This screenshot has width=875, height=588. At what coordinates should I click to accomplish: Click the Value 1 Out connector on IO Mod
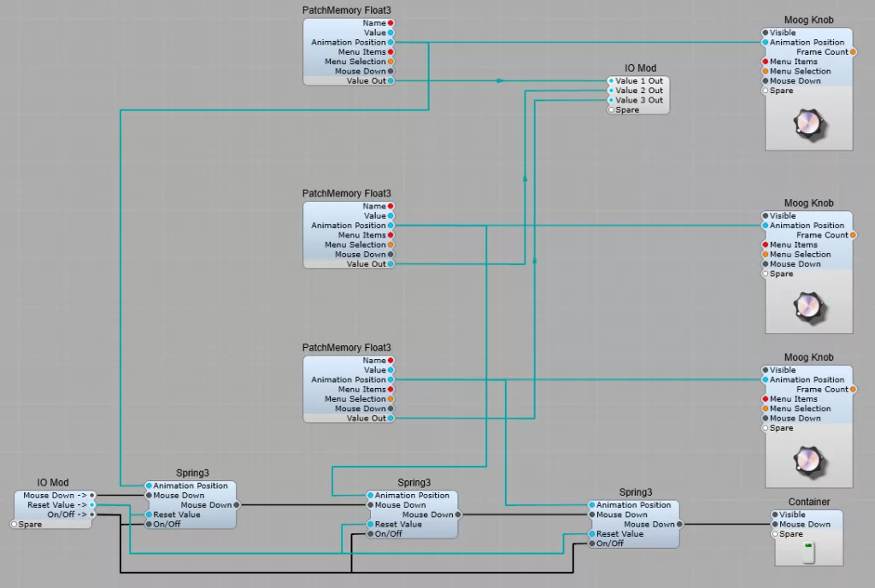pyautogui.click(x=611, y=81)
